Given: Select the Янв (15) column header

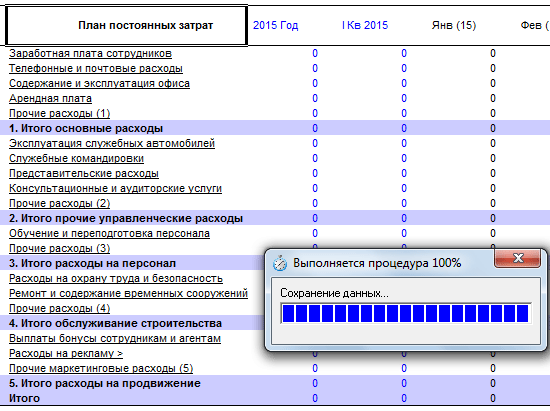Looking at the screenshot, I should [454, 25].
